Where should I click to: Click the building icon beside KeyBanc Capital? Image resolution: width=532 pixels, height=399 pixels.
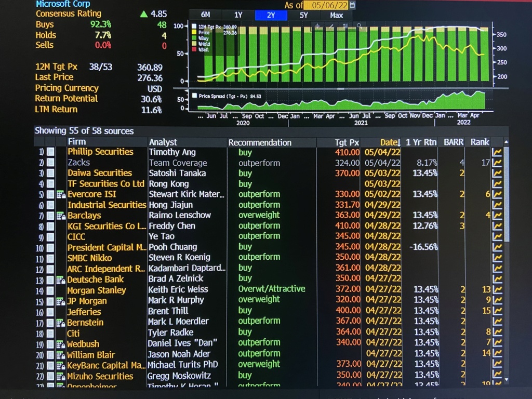(x=61, y=366)
